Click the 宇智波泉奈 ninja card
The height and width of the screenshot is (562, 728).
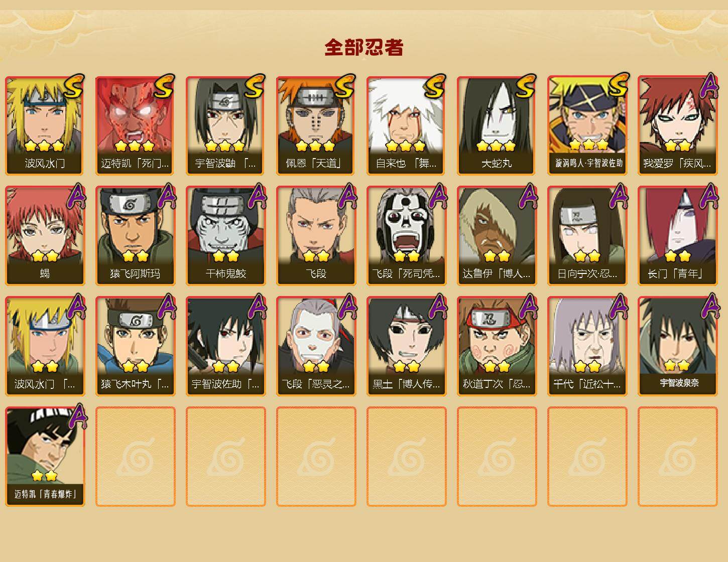tap(677, 346)
